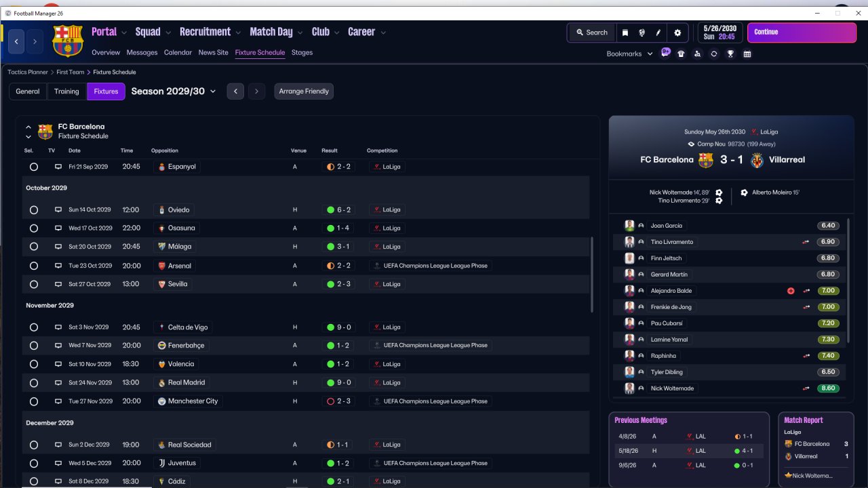Click the FC Barcelona crest in fixture panel
Screen dimensions: 868x488
pos(45,131)
